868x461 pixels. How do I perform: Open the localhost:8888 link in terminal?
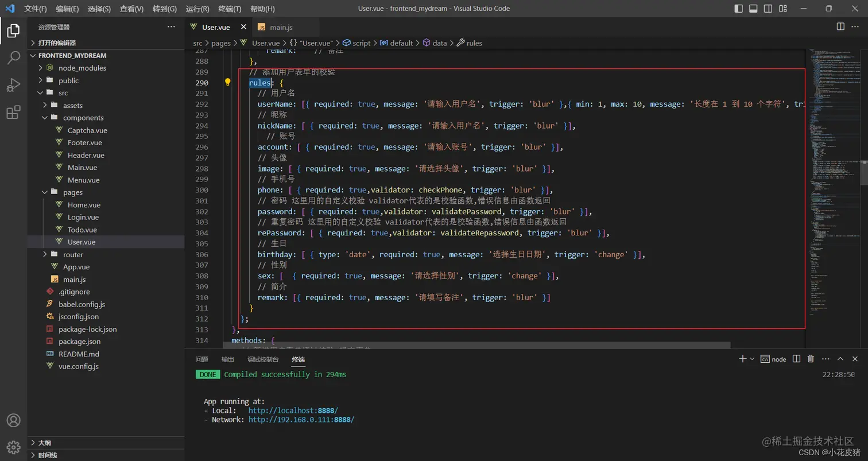[x=293, y=410]
